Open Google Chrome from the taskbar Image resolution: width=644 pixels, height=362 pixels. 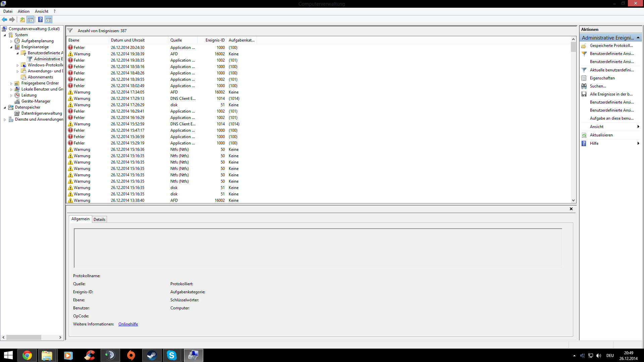(27, 355)
